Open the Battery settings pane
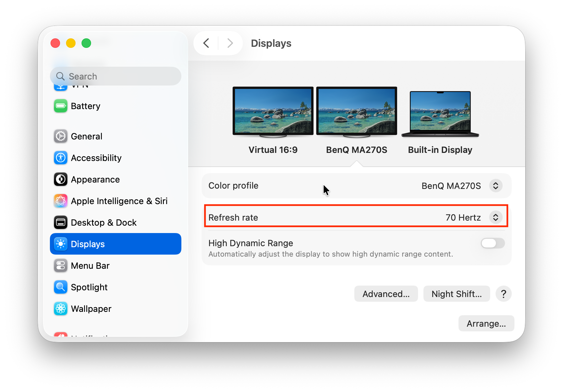 tap(116, 106)
